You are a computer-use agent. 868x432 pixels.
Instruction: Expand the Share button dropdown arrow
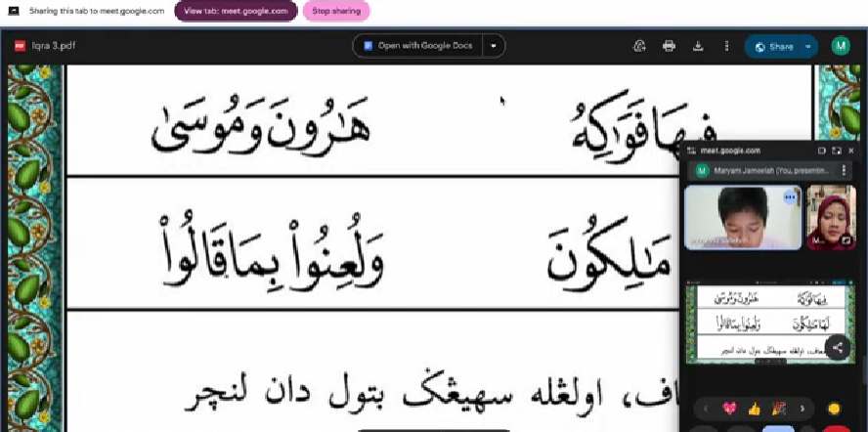(808, 46)
